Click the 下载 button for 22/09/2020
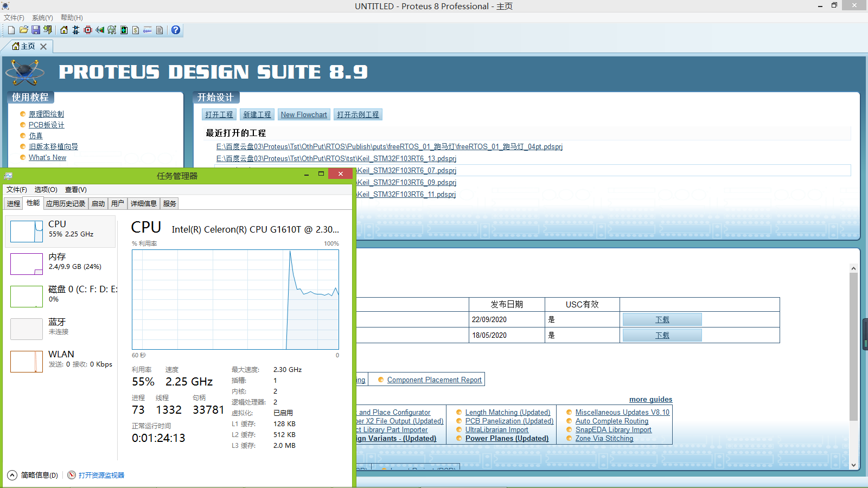868x488 pixels. pos(662,319)
